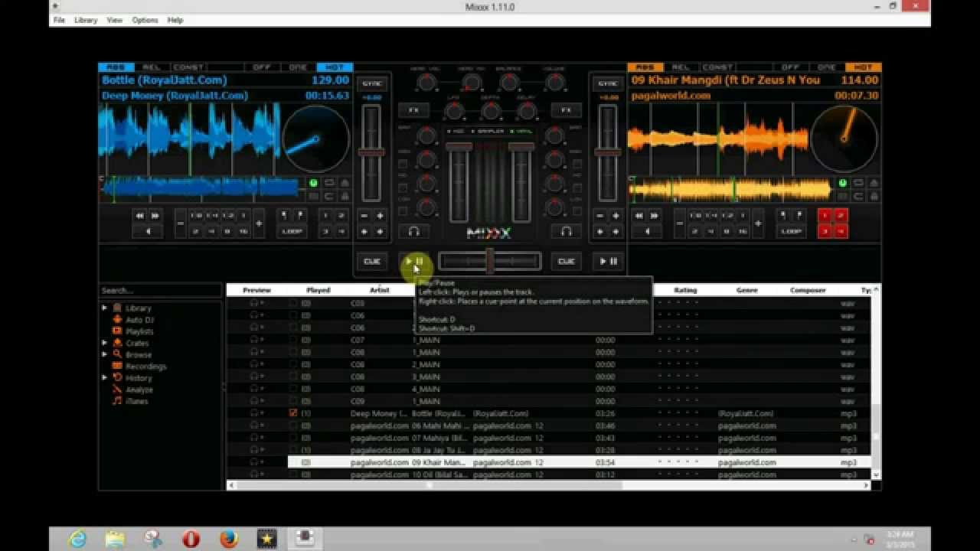Image resolution: width=980 pixels, height=551 pixels.
Task: Set loop-out marker on left deck
Action: tap(299, 216)
